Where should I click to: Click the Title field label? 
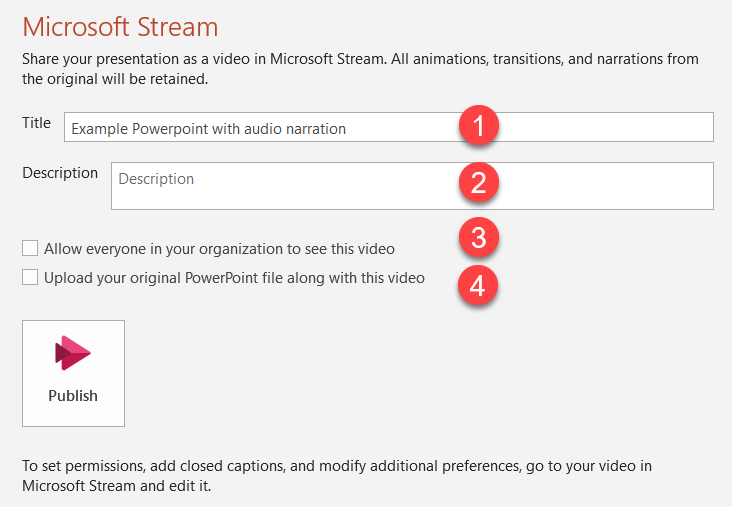(36, 123)
